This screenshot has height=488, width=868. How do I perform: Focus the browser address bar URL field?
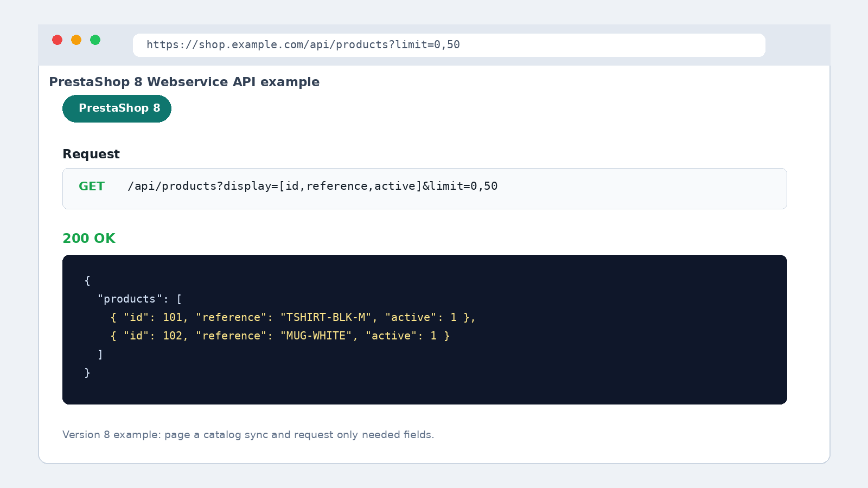tap(449, 45)
